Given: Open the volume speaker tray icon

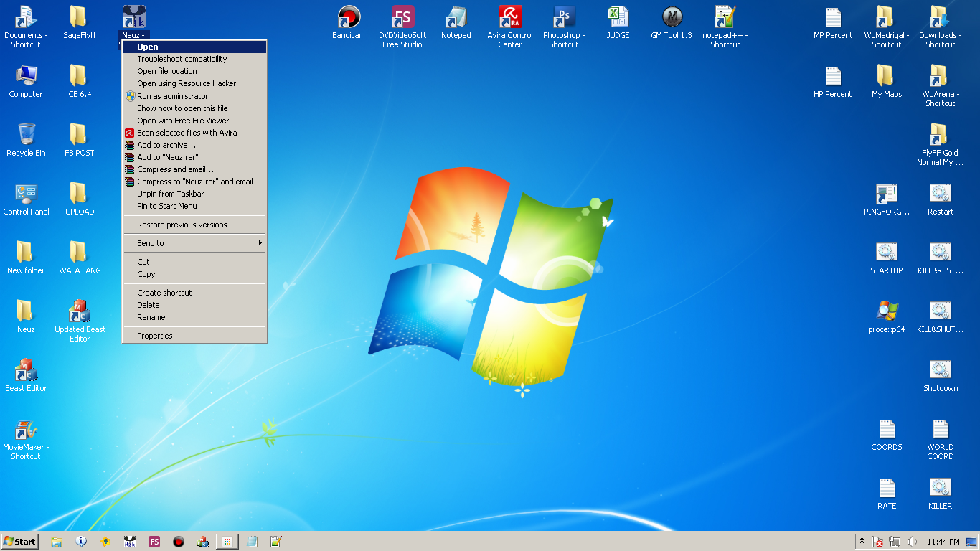Looking at the screenshot, I should tap(912, 542).
